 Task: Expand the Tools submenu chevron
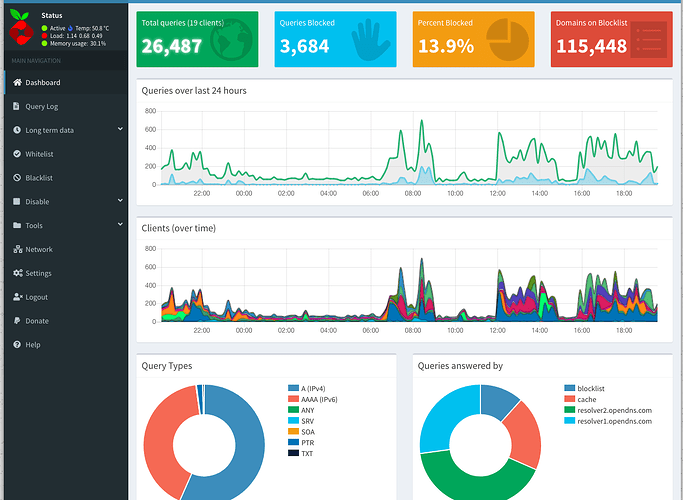point(120,225)
